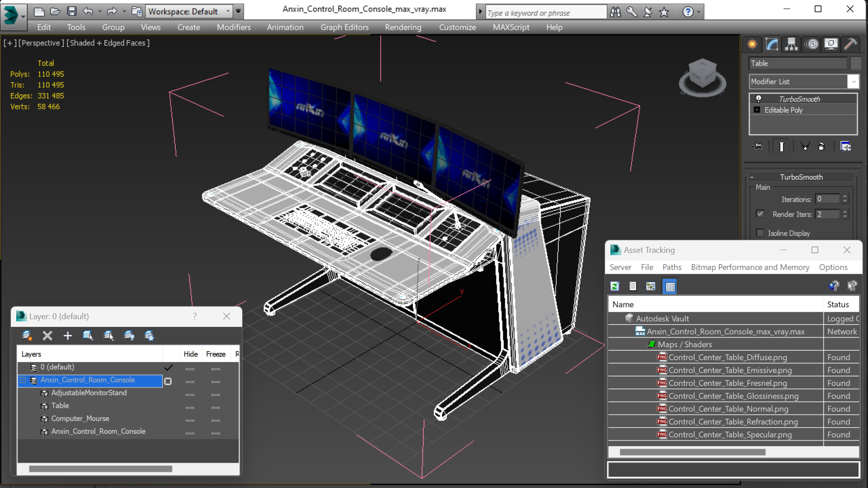Set 0 (default) as current layer checkmark

(x=169, y=367)
